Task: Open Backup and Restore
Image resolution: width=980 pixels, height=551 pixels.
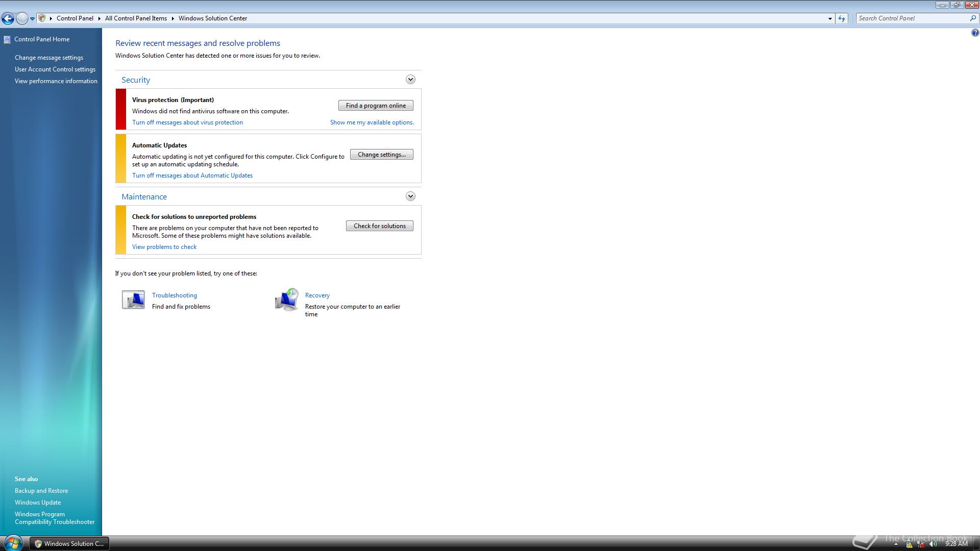Action: [41, 491]
